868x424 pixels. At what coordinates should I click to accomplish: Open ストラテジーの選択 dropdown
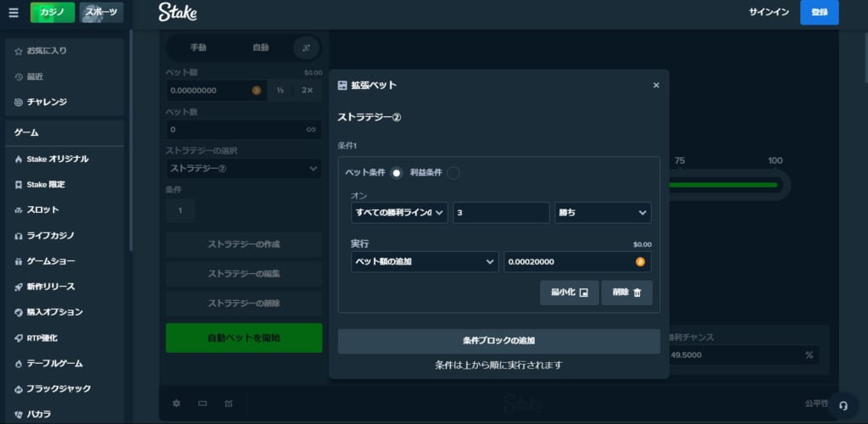[243, 168]
